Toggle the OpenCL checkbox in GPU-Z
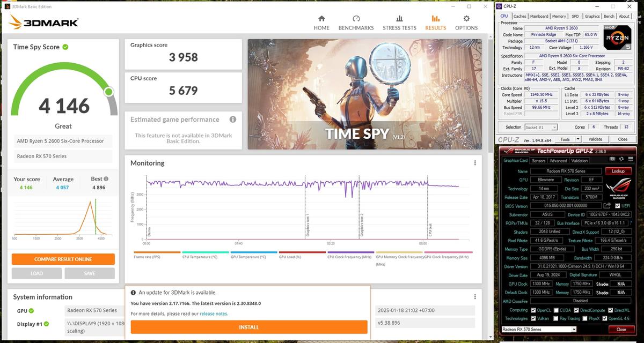 pyautogui.click(x=533, y=310)
